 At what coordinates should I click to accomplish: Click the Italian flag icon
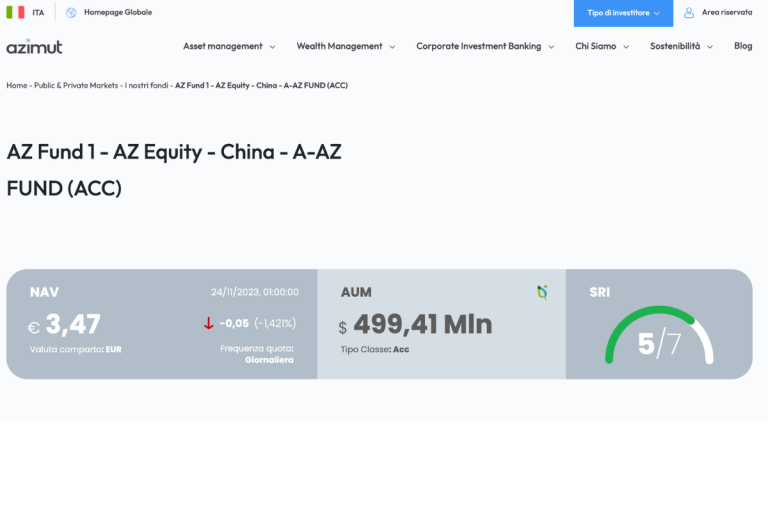click(15, 12)
